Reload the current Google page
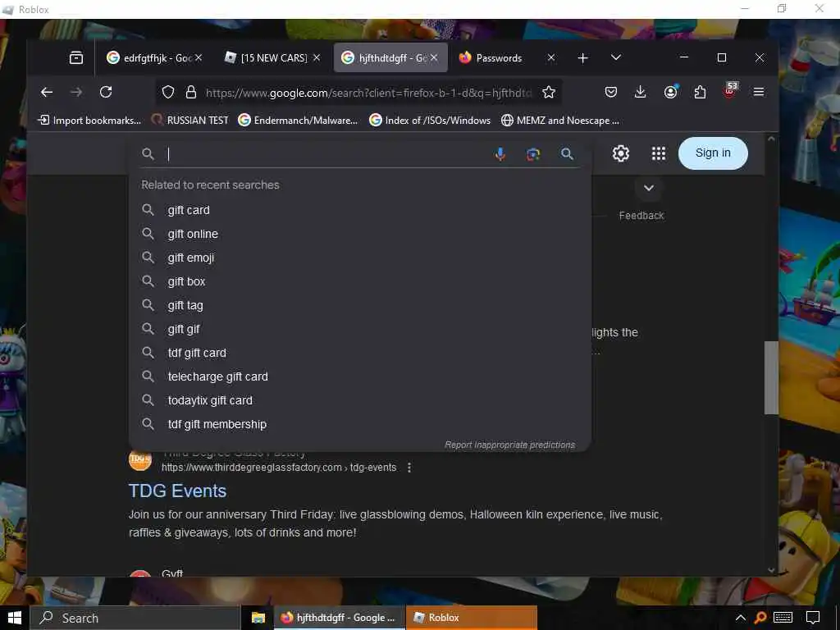 (106, 92)
